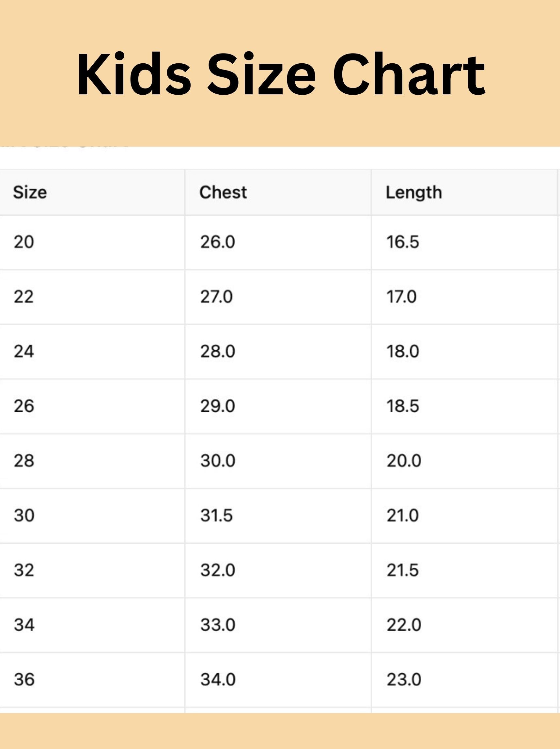
Task: Select length value 18.0
Action: coord(403,351)
